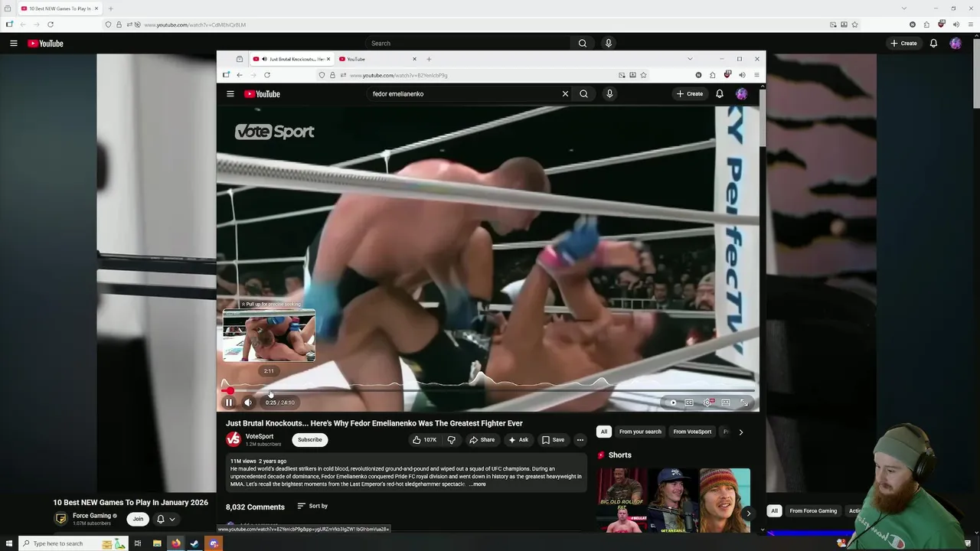
Task: Open front browser hamburger menu
Action: point(756,75)
